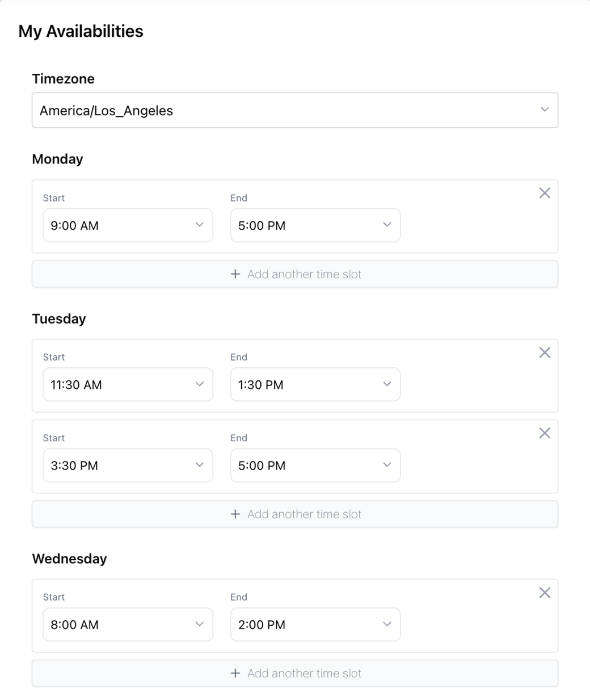590x700 pixels.
Task: Open Monday's 5:00 PM end dropdown
Action: [315, 225]
